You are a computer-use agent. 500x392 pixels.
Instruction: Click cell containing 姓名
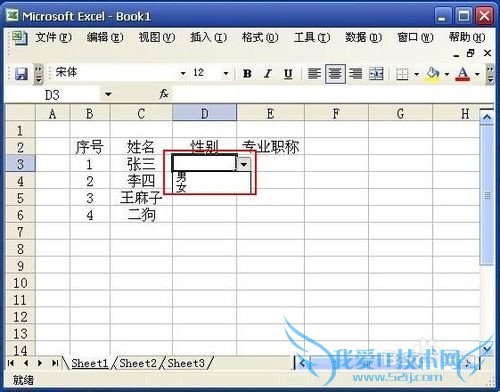coord(141,147)
